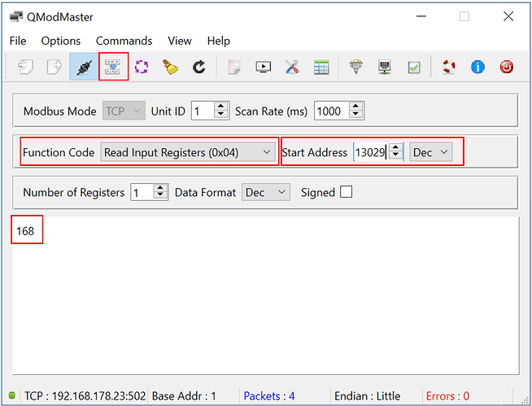532x406 pixels.
Task: Increment Start Address with up arrow
Action: (x=395, y=147)
